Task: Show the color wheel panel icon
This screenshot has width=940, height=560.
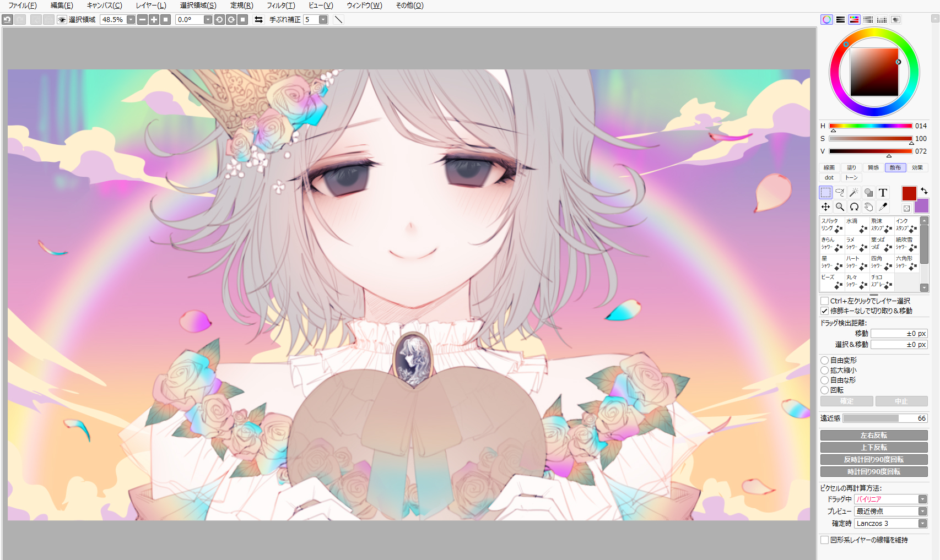Action: click(826, 19)
